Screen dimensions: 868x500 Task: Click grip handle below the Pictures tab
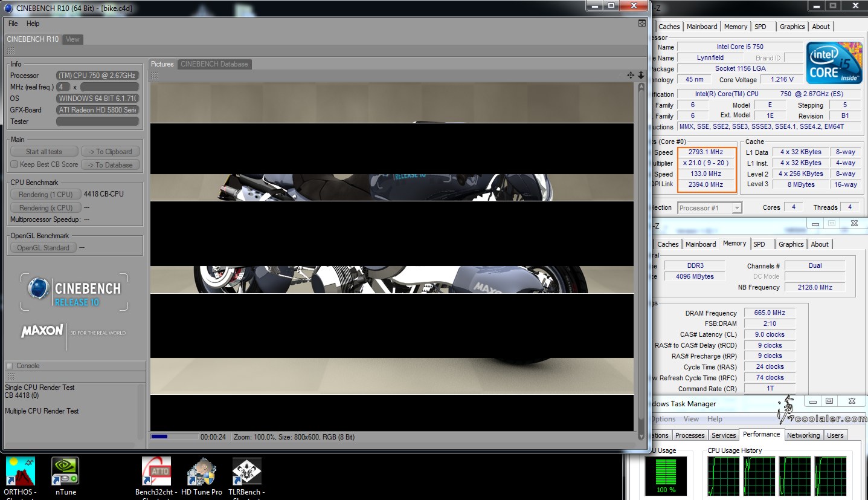tap(155, 76)
